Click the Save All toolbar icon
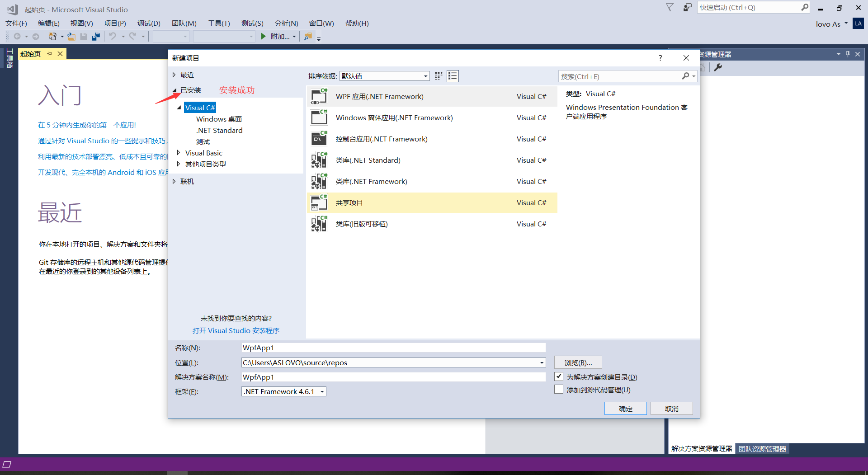Image resolution: width=868 pixels, height=475 pixels. click(96, 37)
